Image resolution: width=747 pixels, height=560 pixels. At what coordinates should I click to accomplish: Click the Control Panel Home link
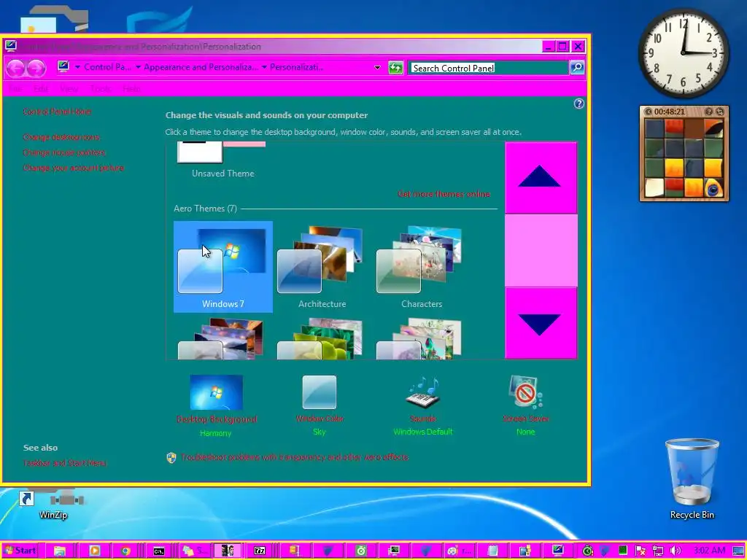[57, 112]
